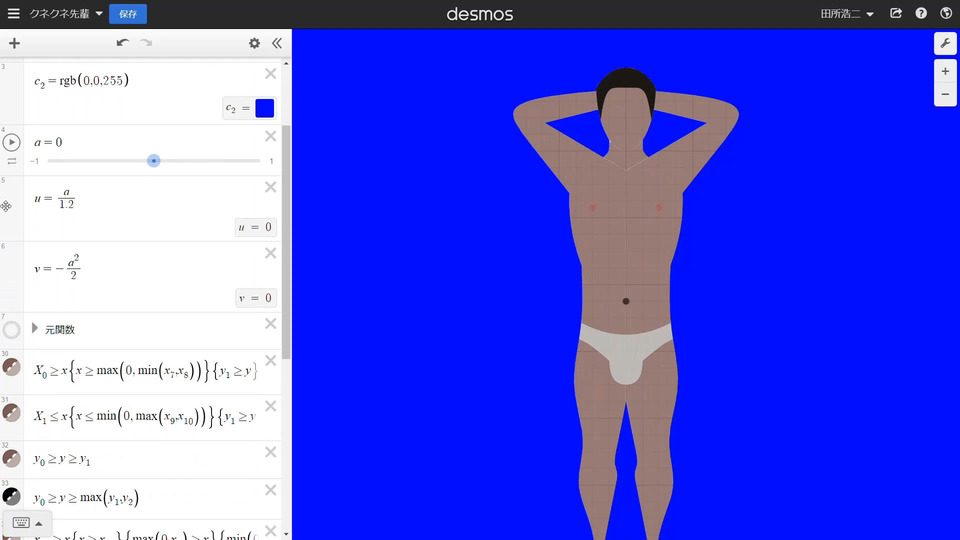Screen dimensions: 960x540
Task: Delete expression 30 starting with X0
Action: (x=271, y=361)
